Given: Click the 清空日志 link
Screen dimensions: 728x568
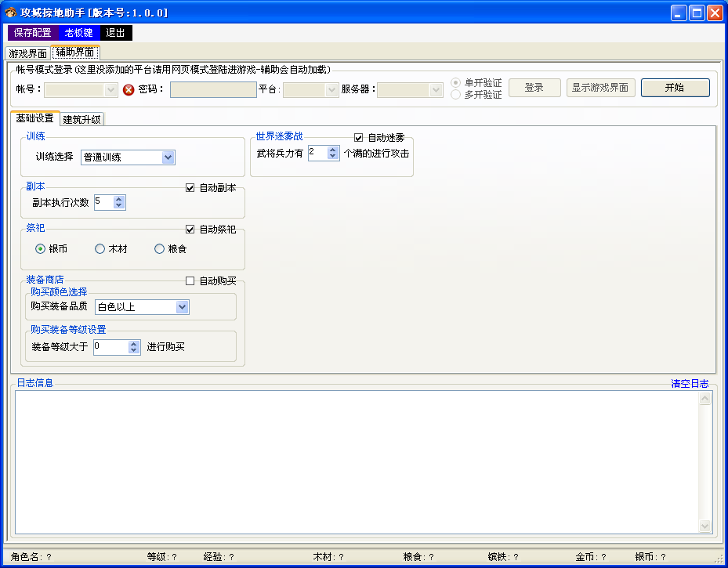Looking at the screenshot, I should [690, 384].
